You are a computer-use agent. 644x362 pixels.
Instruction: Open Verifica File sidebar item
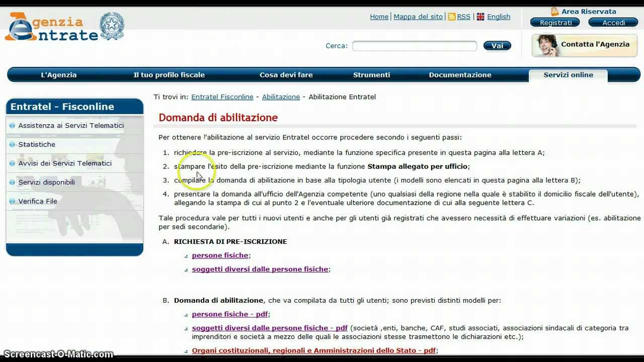click(38, 201)
